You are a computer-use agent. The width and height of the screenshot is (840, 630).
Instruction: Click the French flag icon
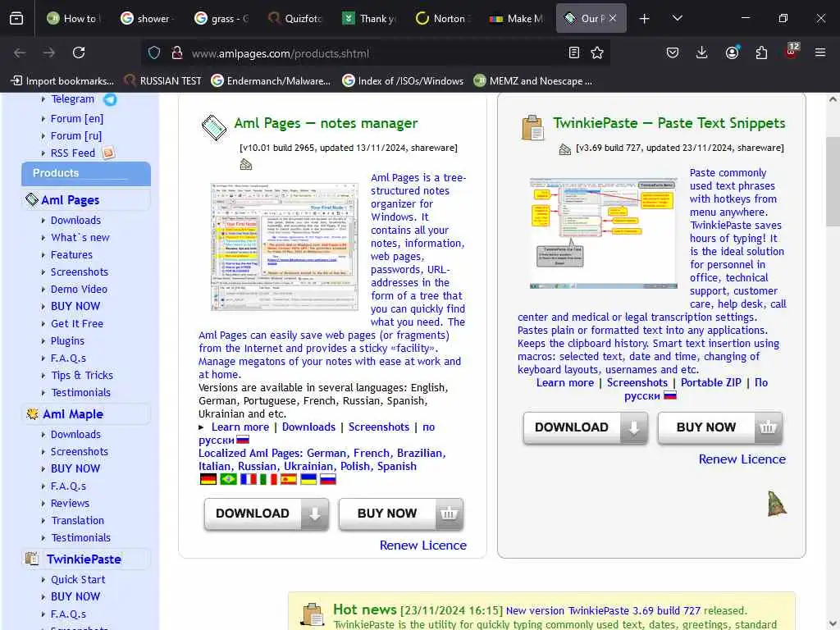[248, 479]
